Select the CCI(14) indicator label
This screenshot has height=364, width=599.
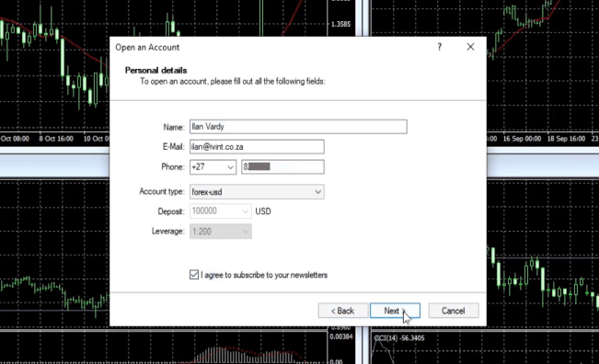(398, 338)
